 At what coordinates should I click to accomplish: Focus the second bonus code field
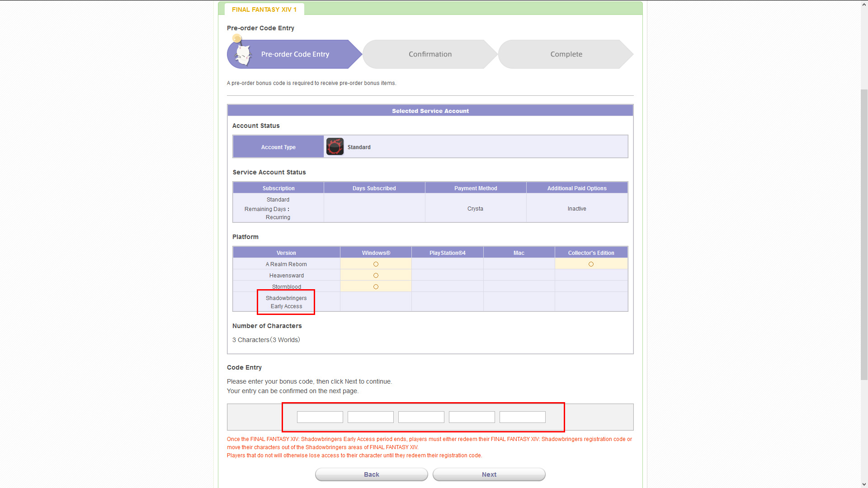[x=371, y=417]
